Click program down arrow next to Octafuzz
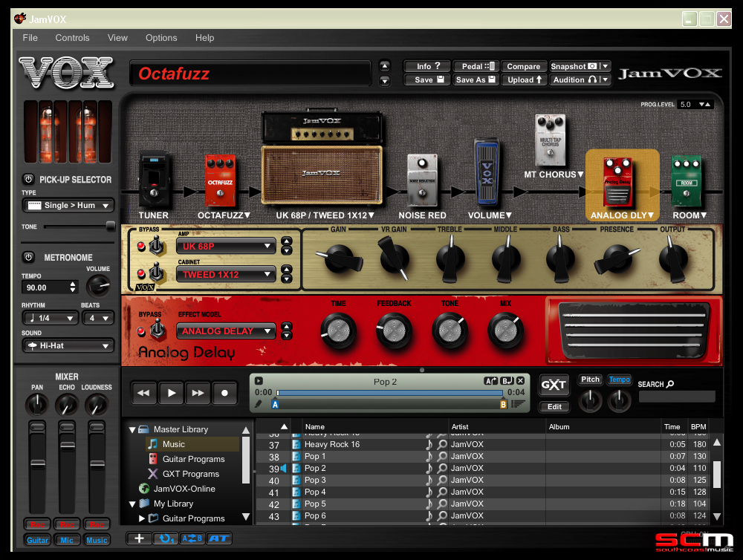 pos(385,81)
